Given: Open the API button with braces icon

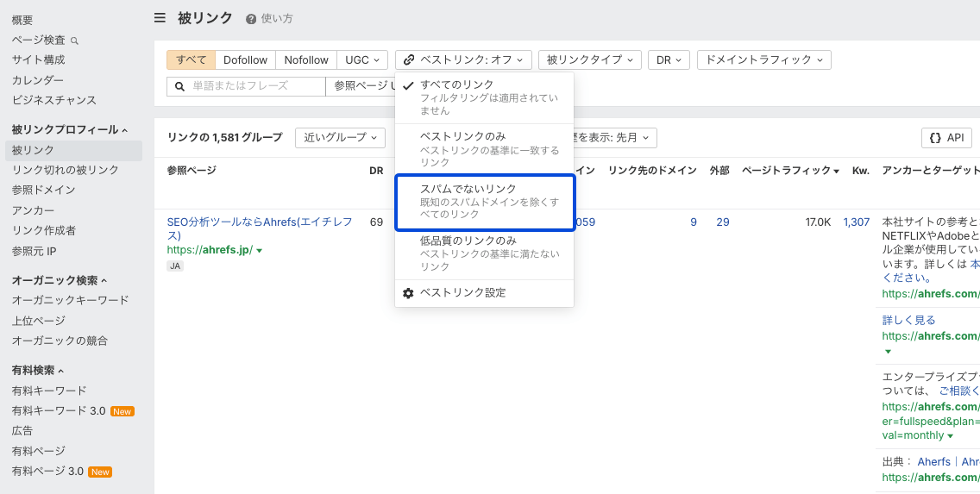Looking at the screenshot, I should pos(946,138).
